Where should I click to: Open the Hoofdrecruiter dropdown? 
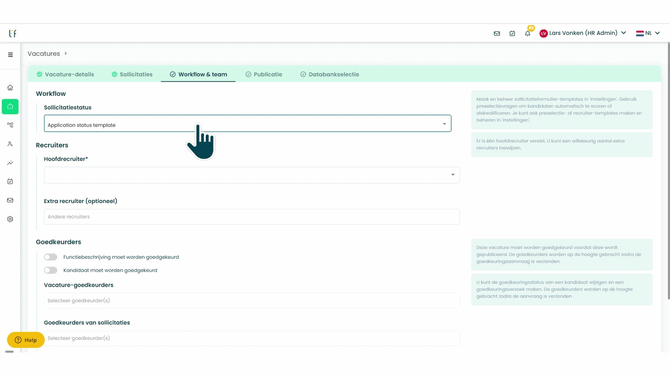coord(252,175)
